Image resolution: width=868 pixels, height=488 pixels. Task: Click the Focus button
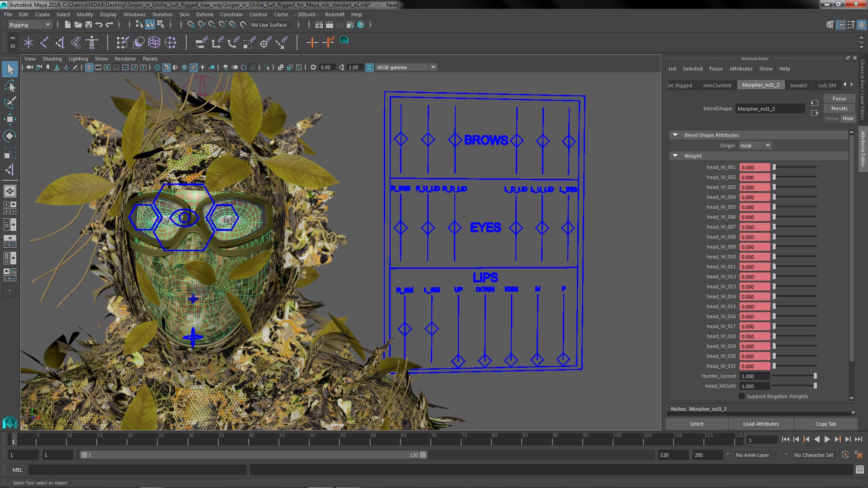coord(839,99)
